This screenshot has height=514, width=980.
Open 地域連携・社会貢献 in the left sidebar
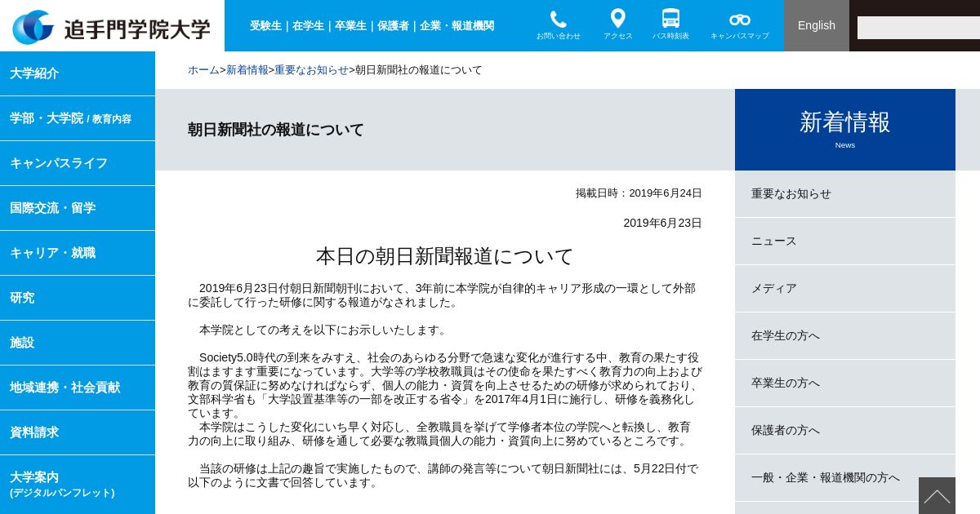pyautogui.click(x=78, y=388)
